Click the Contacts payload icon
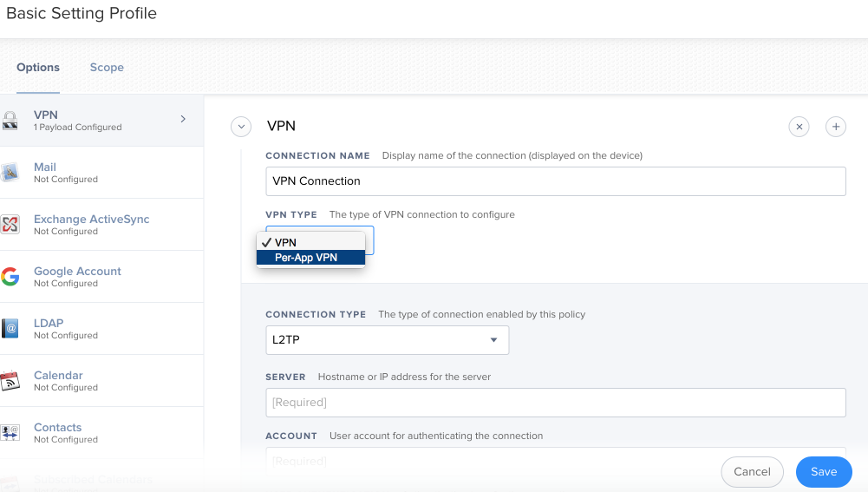The height and width of the screenshot is (492, 868). pos(10,433)
